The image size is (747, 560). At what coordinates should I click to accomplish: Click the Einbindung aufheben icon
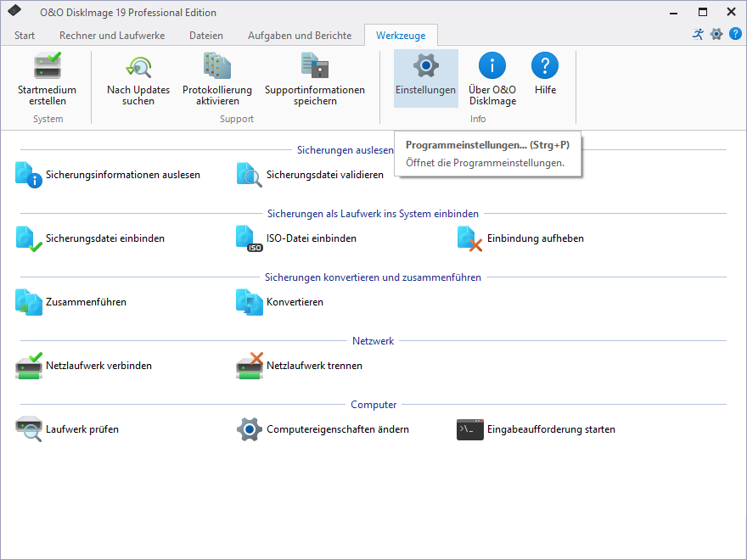tap(469, 238)
